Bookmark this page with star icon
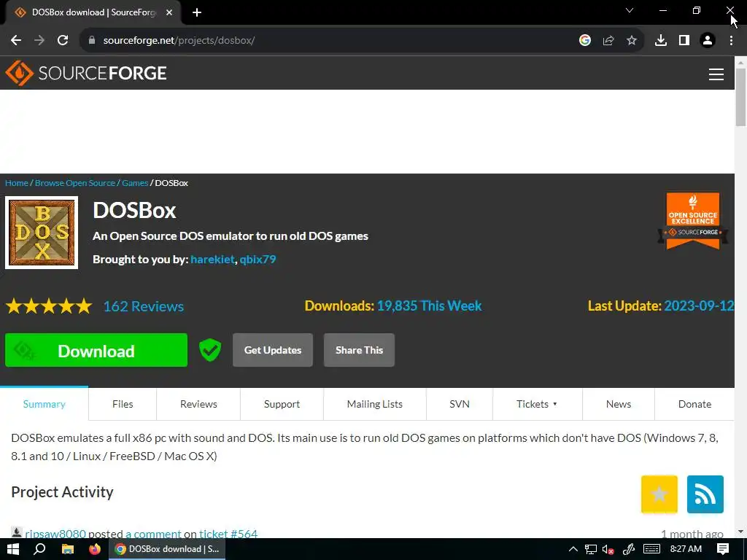The image size is (747, 560). coord(632,41)
